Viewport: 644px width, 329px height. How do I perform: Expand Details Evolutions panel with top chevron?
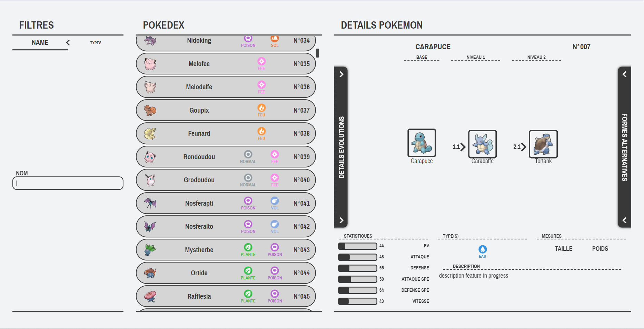pyautogui.click(x=341, y=74)
